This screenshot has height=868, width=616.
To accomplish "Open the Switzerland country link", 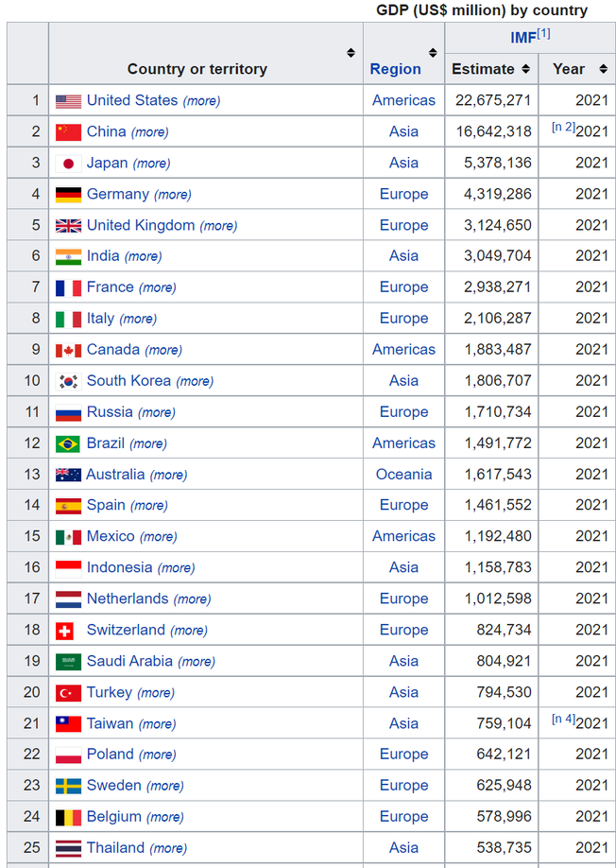I will click(x=126, y=630).
